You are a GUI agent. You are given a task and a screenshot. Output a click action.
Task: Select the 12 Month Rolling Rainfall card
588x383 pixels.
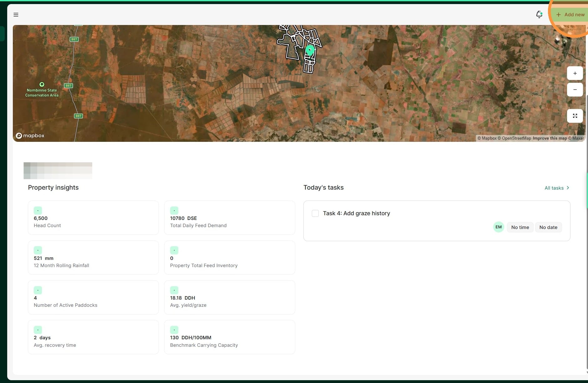(93, 258)
